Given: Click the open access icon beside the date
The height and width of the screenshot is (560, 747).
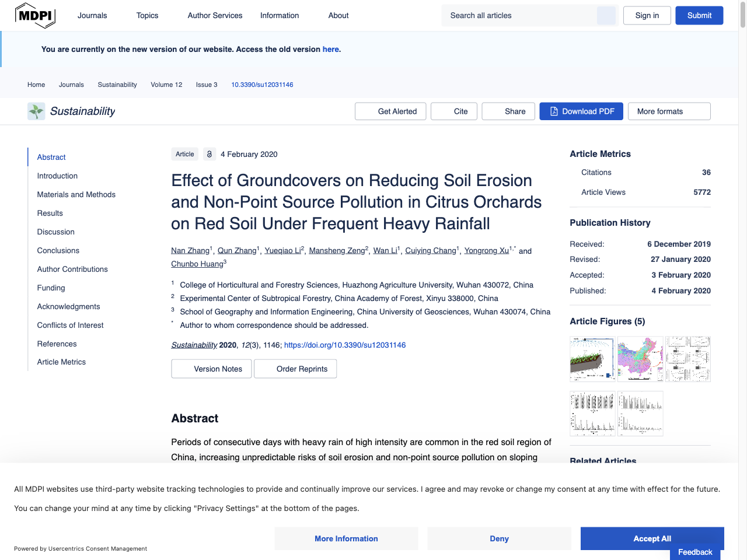Looking at the screenshot, I should (x=210, y=154).
